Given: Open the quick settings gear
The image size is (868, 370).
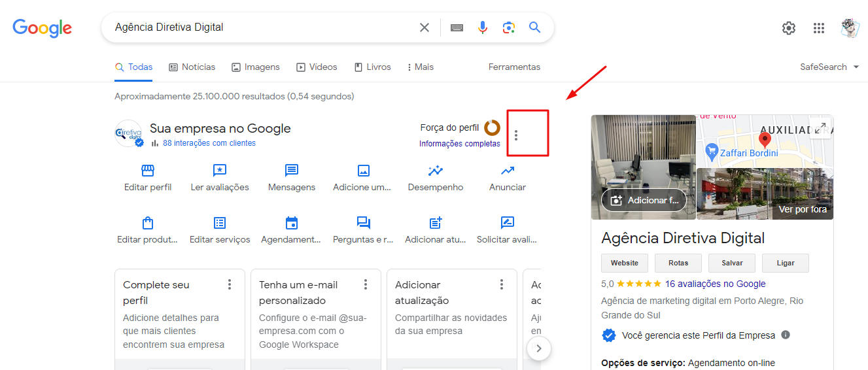Looking at the screenshot, I should tap(789, 28).
